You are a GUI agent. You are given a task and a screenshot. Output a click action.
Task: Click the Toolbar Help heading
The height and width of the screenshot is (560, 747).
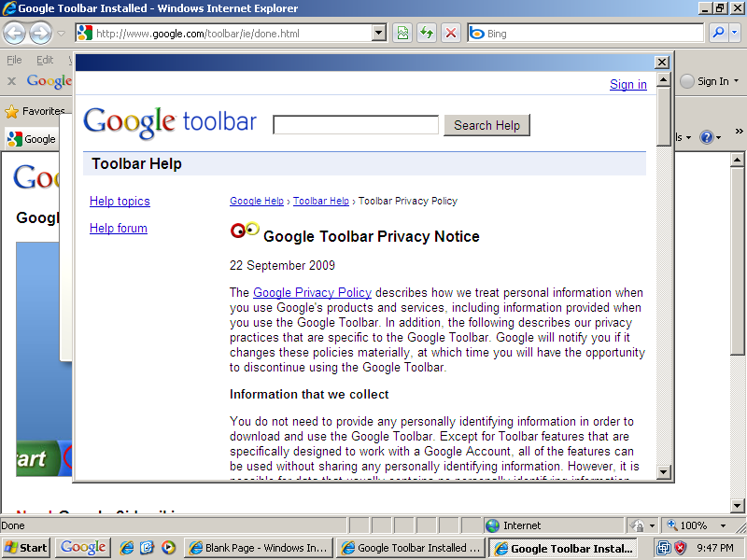tap(136, 164)
